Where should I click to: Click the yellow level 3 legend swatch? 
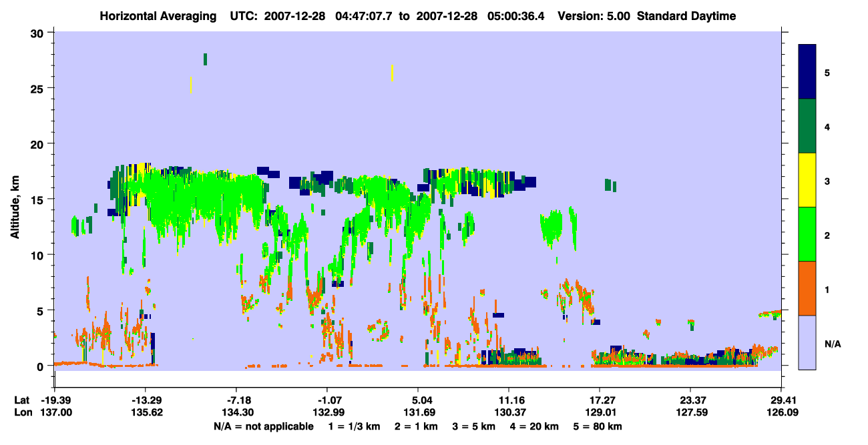(x=807, y=180)
